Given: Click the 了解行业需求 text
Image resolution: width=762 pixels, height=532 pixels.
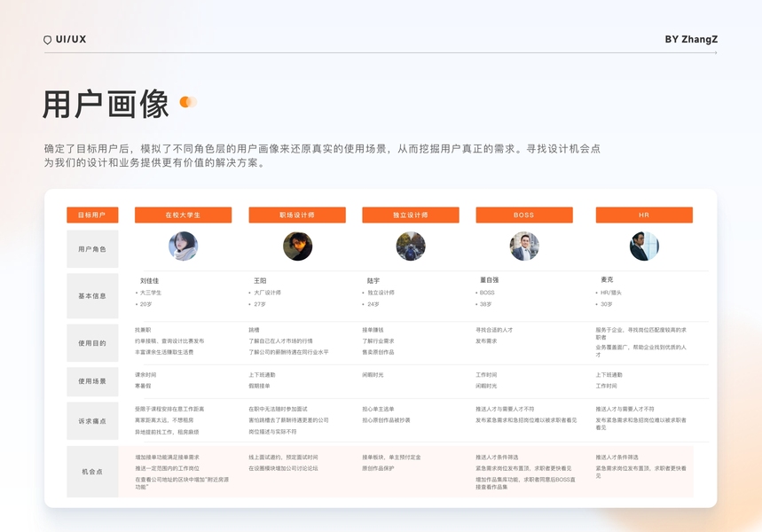Looking at the screenshot, I should (x=378, y=341).
